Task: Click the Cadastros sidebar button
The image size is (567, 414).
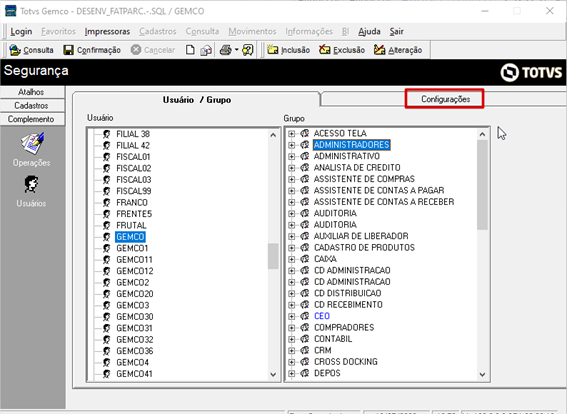Action: tap(31, 106)
